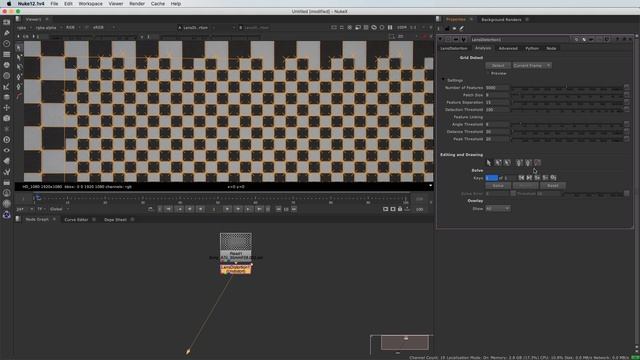This screenshot has width=640, height=360.
Task: Open the Global frame range dropdown
Action: pyautogui.click(x=59, y=209)
